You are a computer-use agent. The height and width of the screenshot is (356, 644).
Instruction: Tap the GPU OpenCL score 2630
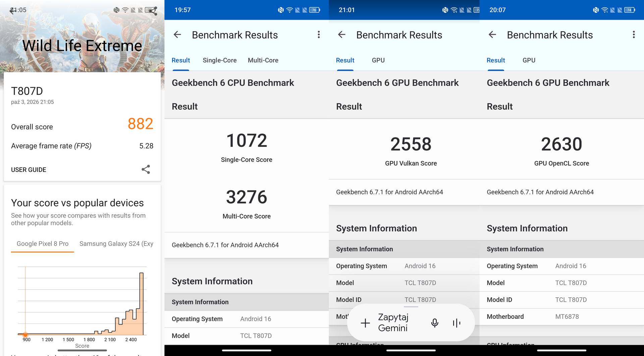point(561,144)
